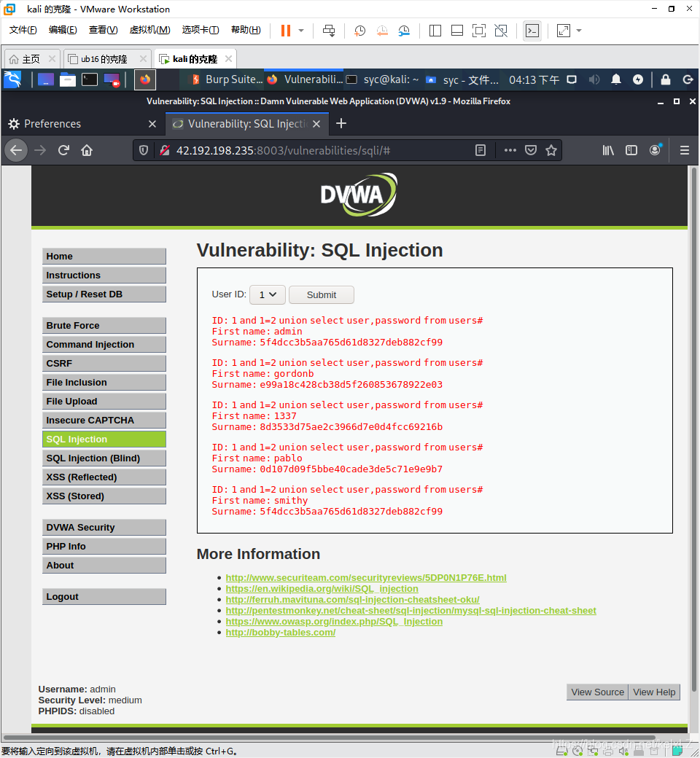Viewport: 700px width, 758px height.
Task: Go back to the previous page
Action: point(16,150)
